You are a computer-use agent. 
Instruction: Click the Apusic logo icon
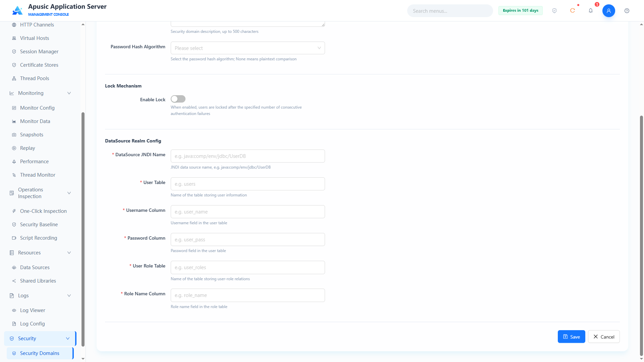click(x=17, y=10)
